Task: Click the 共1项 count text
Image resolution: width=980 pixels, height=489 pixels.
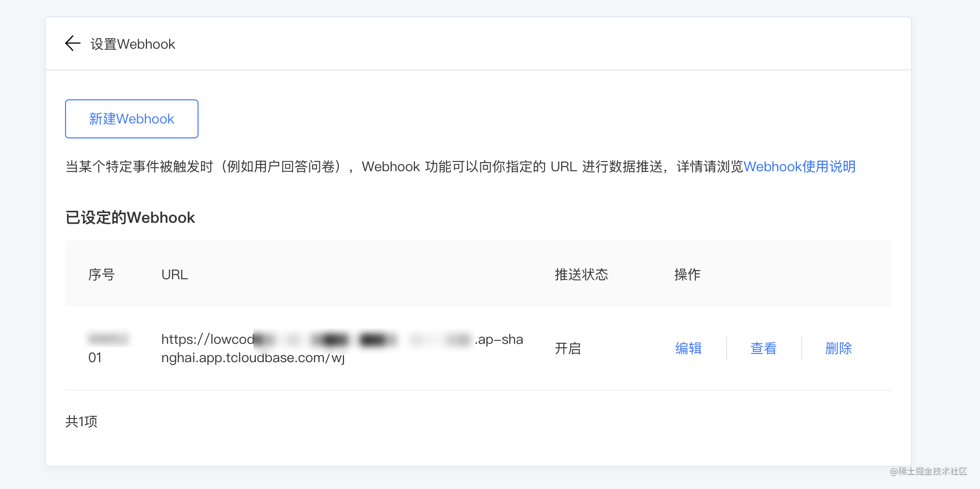Action: click(x=81, y=421)
